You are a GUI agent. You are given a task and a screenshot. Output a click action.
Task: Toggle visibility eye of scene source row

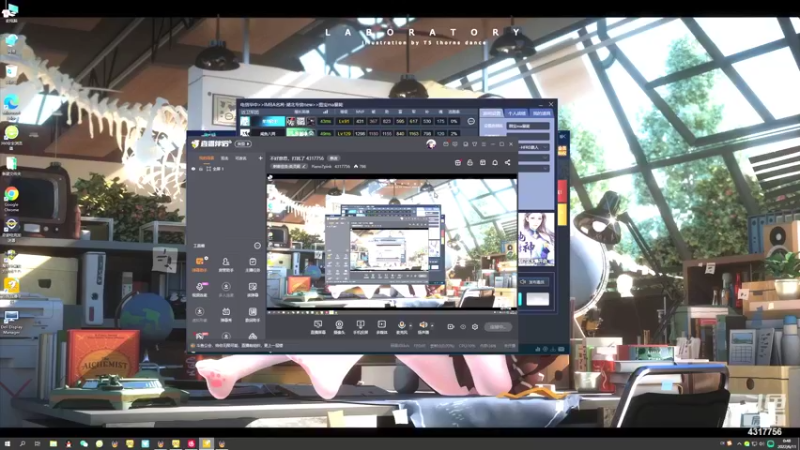(193, 169)
